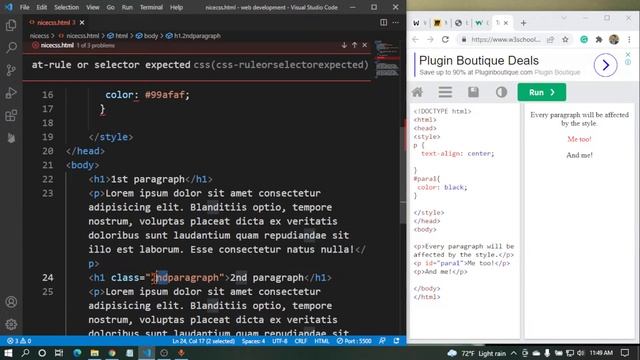Viewport: 640px width, 360px height.
Task: Save code with the floppy disk icon
Action: click(x=473, y=92)
